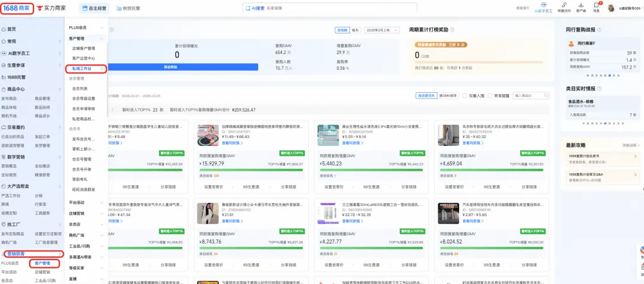Select 按进度优先 sort option
Image resolution: width=644 pixels, height=284 pixels.
click(x=426, y=95)
